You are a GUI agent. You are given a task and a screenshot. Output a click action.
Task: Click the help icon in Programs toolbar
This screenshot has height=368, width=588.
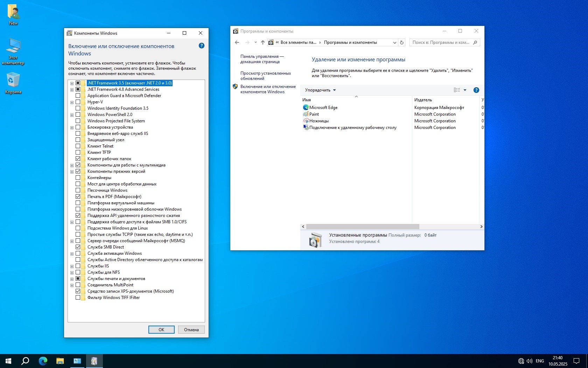click(x=476, y=90)
